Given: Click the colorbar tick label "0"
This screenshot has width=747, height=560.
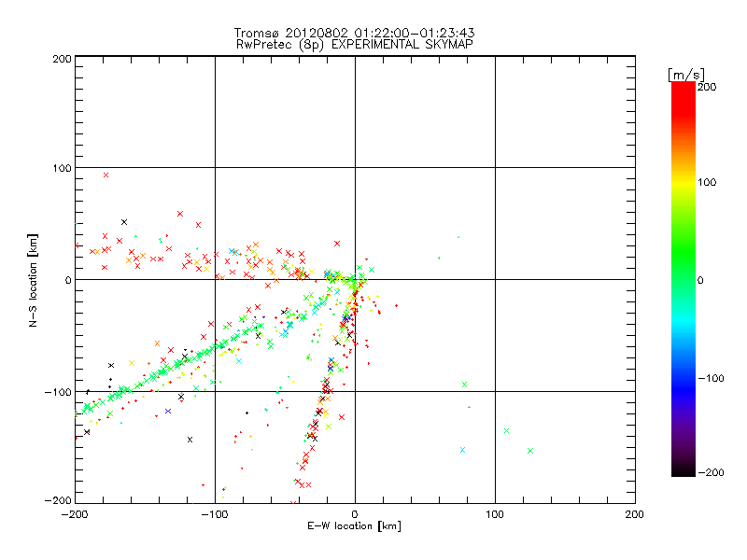Looking at the screenshot, I should (700, 281).
